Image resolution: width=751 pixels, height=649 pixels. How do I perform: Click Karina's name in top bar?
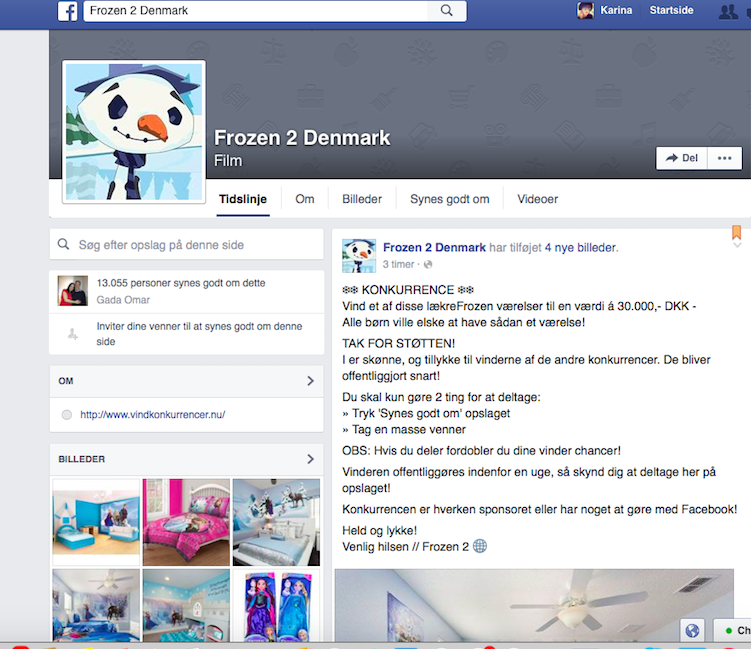click(x=616, y=10)
